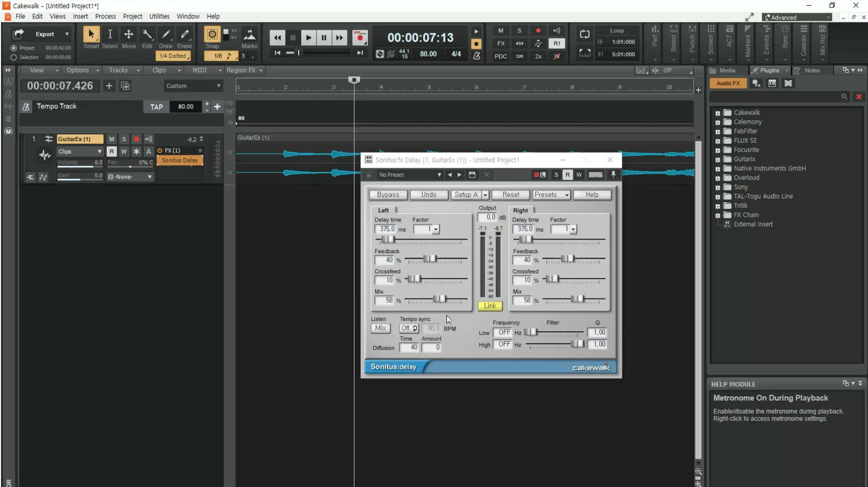Click the metronome icon in Tempo Track
The image size is (868, 487).
[x=25, y=107]
